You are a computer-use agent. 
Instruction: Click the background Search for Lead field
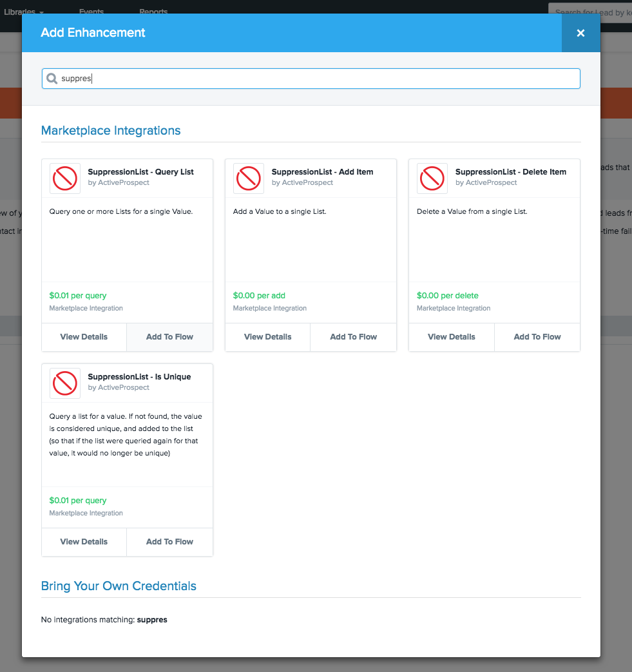point(590,12)
